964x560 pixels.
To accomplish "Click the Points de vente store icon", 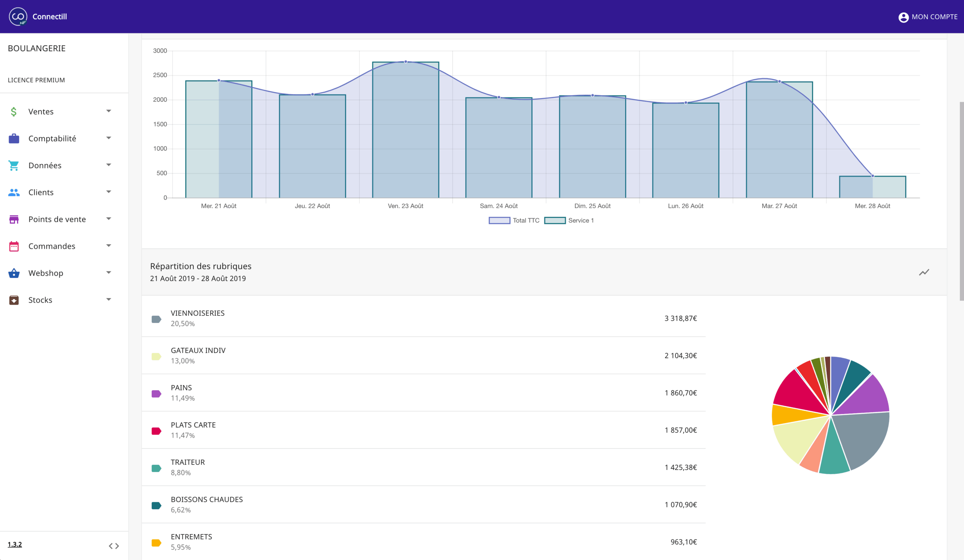I will pyautogui.click(x=14, y=219).
